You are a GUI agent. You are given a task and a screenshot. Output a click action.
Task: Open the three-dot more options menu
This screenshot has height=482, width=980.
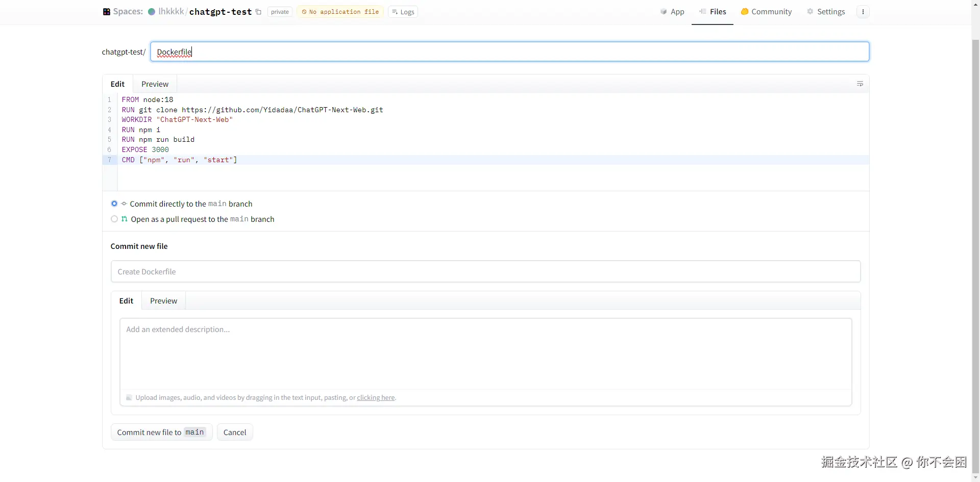tap(863, 12)
